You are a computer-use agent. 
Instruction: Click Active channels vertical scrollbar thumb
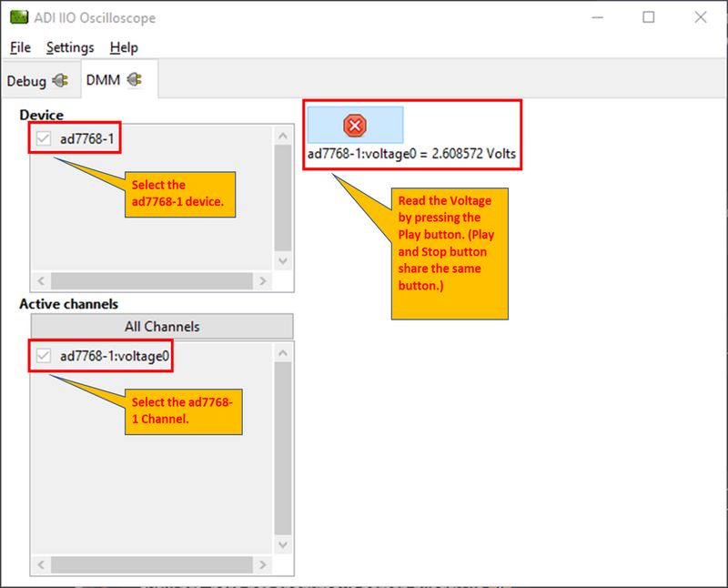tap(283, 449)
